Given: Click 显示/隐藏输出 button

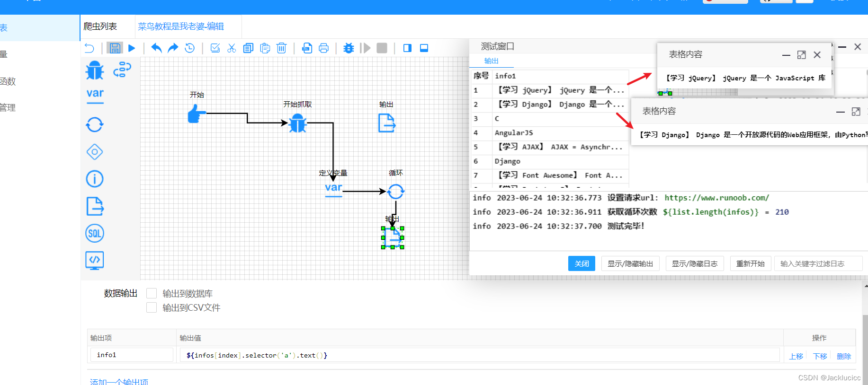Looking at the screenshot, I should 630,263.
